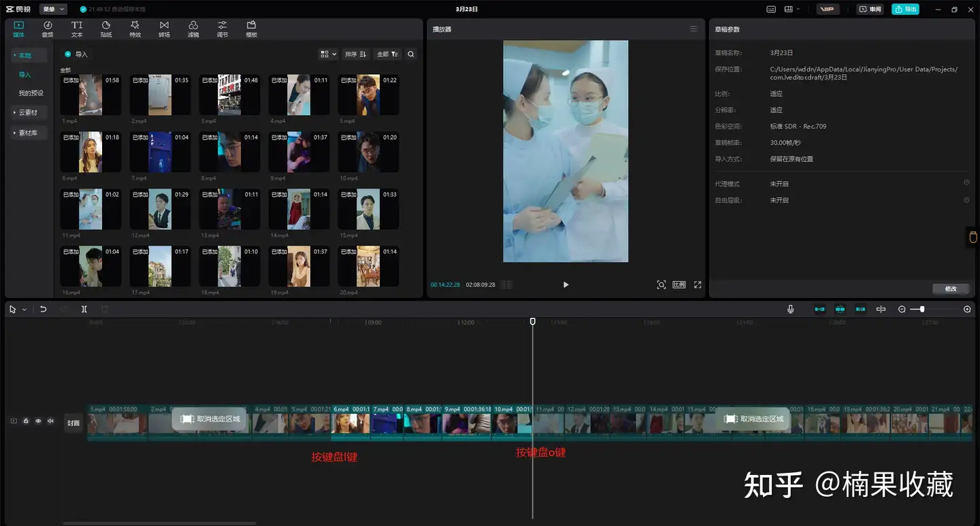Open the 全部 filter dropdown
Viewport: 980px width, 526px height.
coord(387,54)
